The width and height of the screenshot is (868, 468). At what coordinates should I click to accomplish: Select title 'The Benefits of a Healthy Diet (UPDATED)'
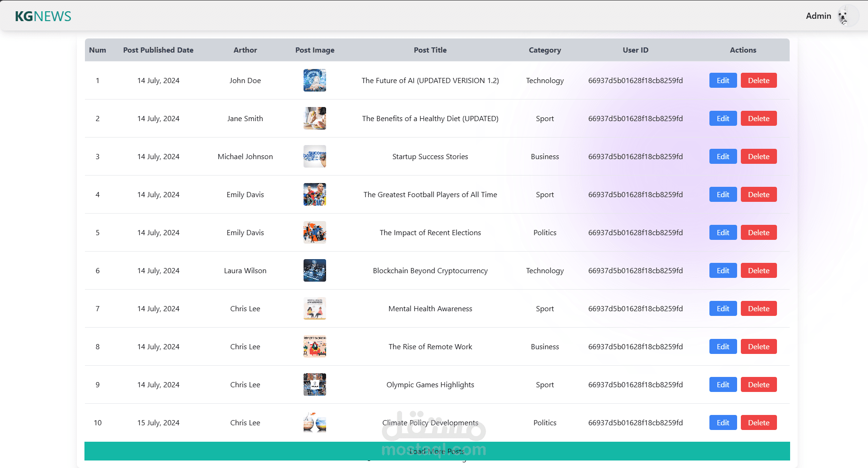coord(430,119)
